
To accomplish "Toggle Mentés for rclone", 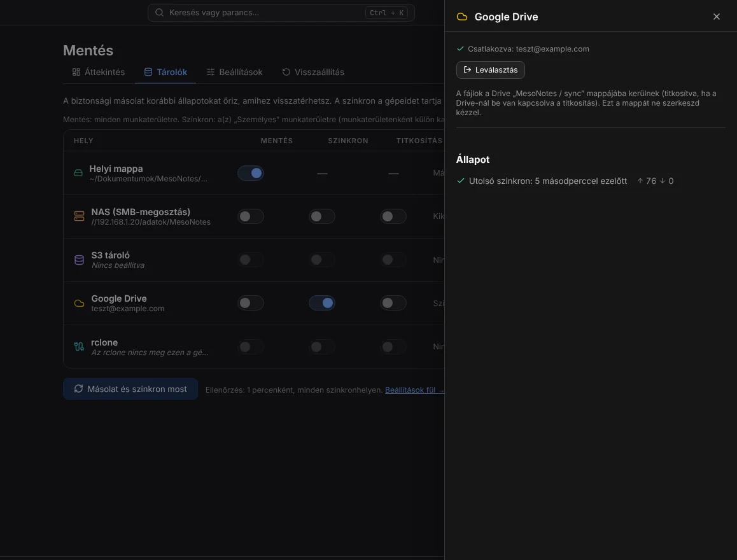I will coord(251,347).
